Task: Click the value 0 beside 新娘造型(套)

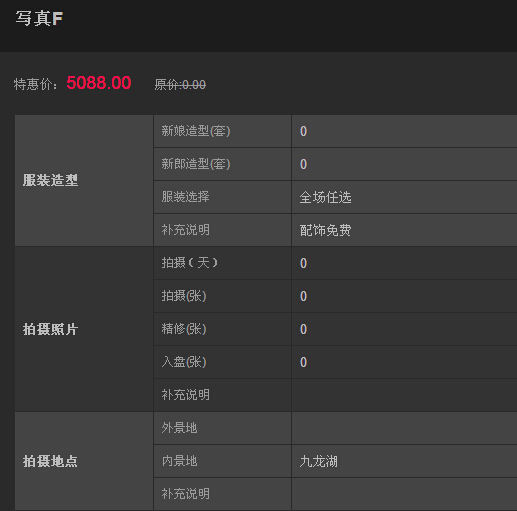Action: click(303, 131)
